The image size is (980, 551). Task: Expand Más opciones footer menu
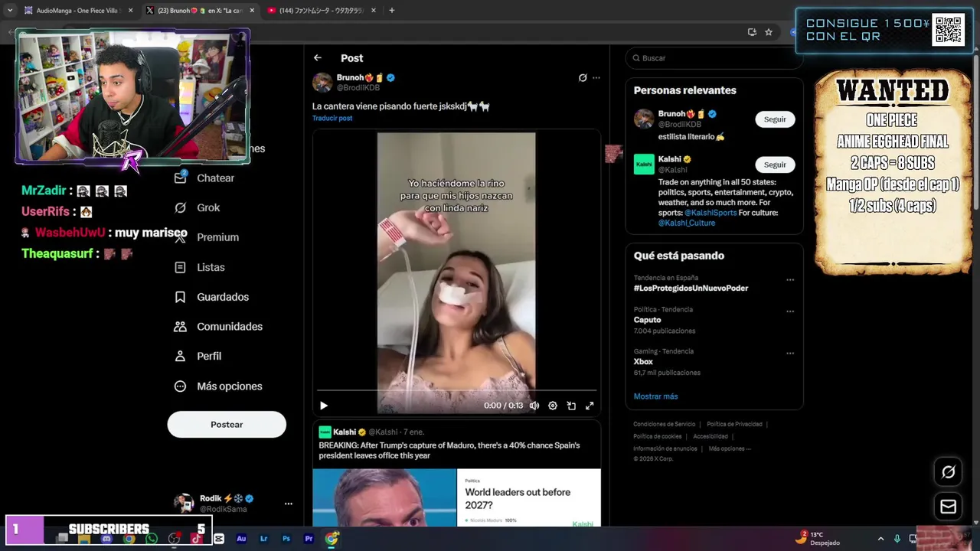click(x=730, y=448)
